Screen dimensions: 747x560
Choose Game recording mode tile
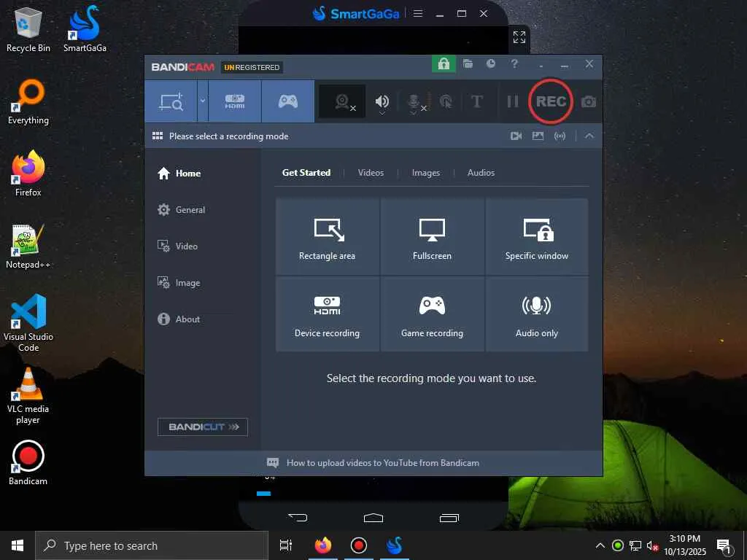432,314
